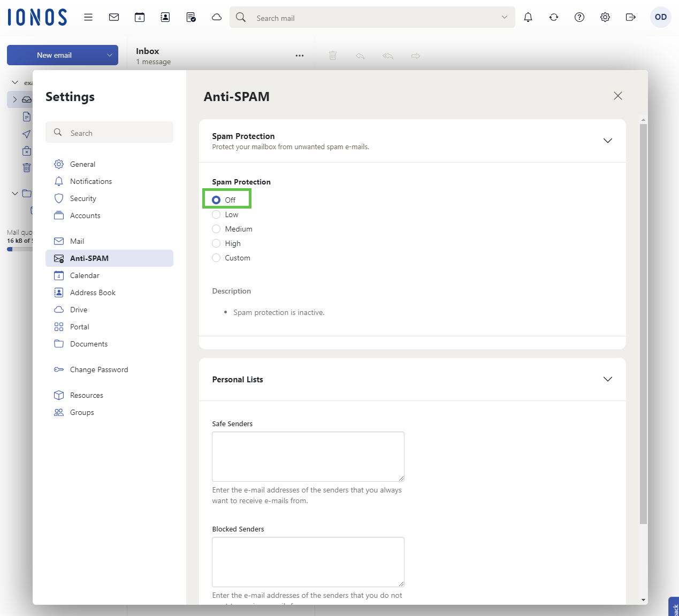The width and height of the screenshot is (679, 616).
Task: Go to Change Password settings
Action: [99, 369]
